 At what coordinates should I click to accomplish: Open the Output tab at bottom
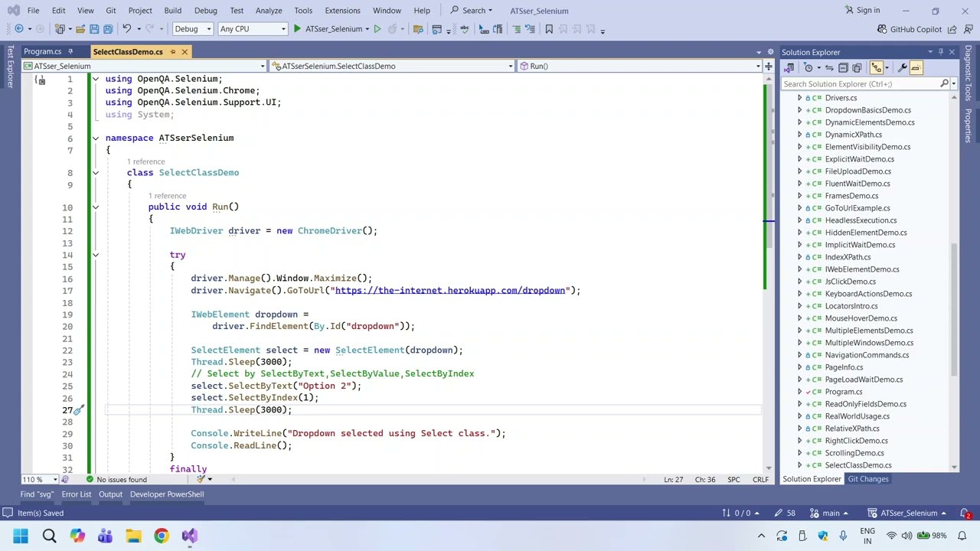click(110, 494)
